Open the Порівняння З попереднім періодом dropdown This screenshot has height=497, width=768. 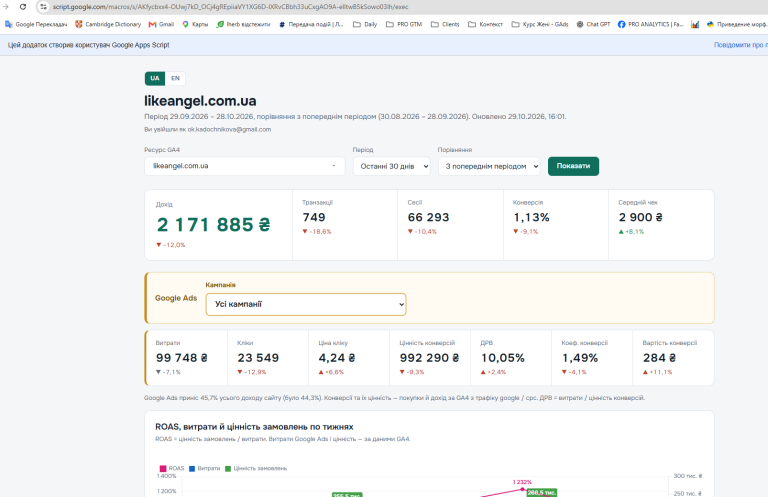pos(489,166)
